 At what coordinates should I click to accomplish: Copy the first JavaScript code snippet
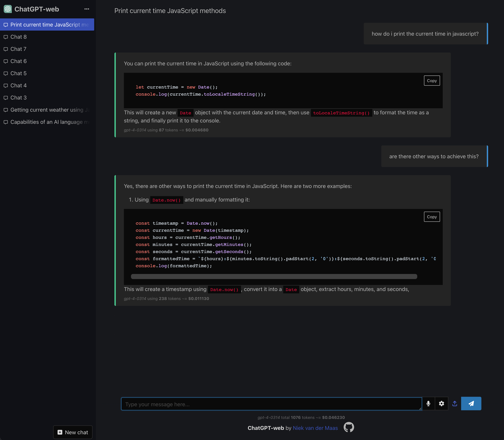pyautogui.click(x=432, y=80)
